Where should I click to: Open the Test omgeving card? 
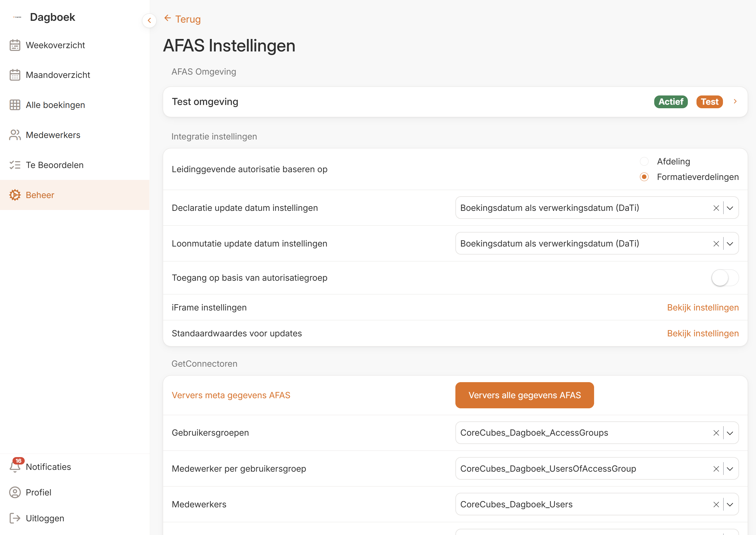[455, 102]
